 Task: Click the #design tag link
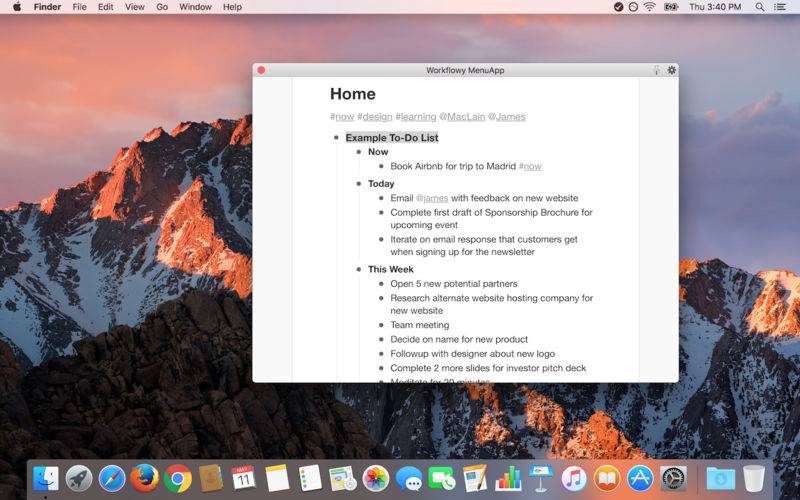point(375,117)
